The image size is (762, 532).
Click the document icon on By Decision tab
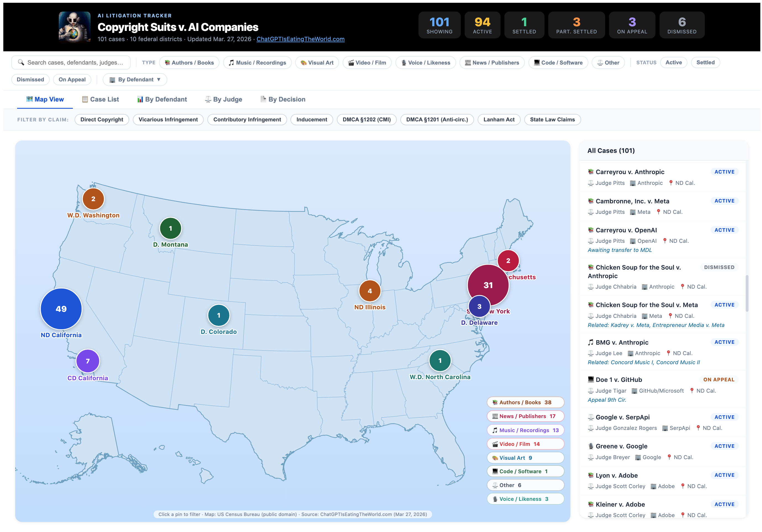click(263, 99)
